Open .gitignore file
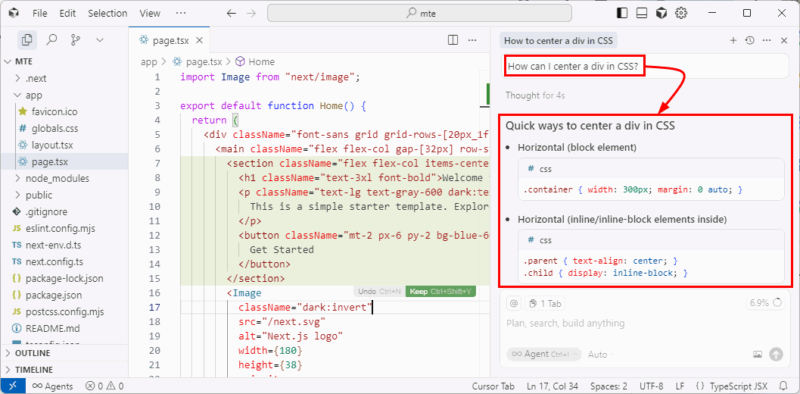Image resolution: width=800 pixels, height=394 pixels. tap(64, 211)
